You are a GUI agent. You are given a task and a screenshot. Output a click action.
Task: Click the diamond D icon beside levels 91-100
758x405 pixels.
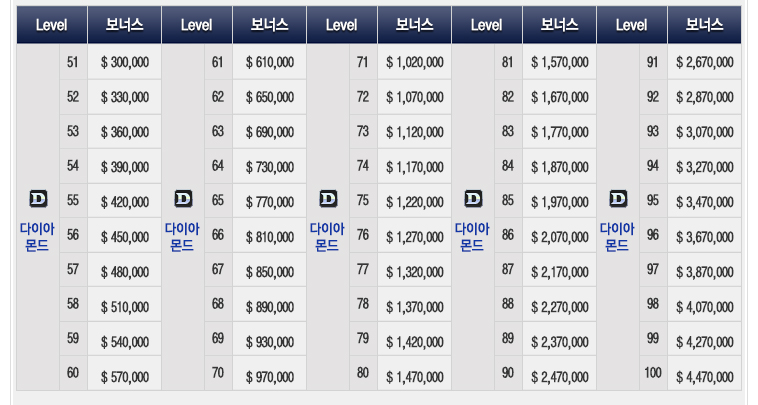[x=618, y=199]
